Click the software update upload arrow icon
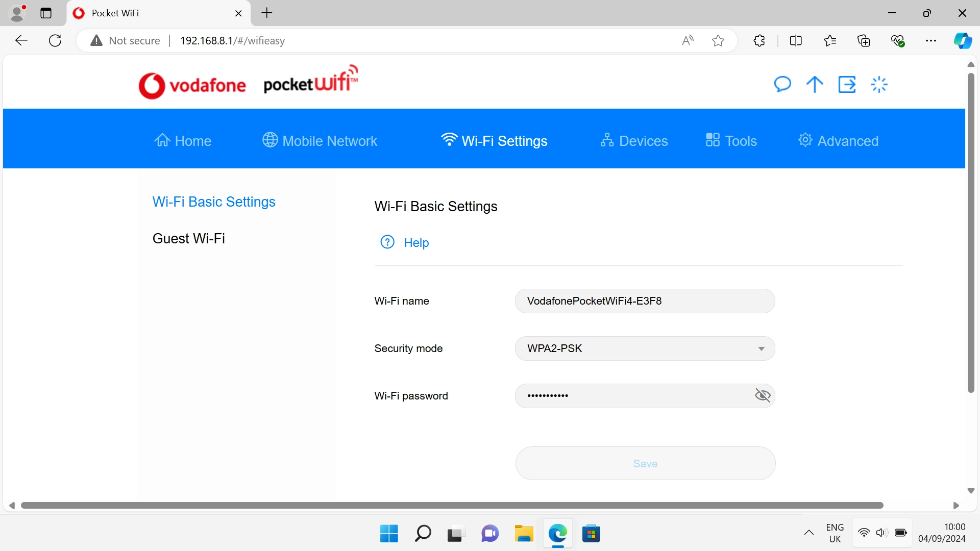The height and width of the screenshot is (551, 980). click(814, 84)
